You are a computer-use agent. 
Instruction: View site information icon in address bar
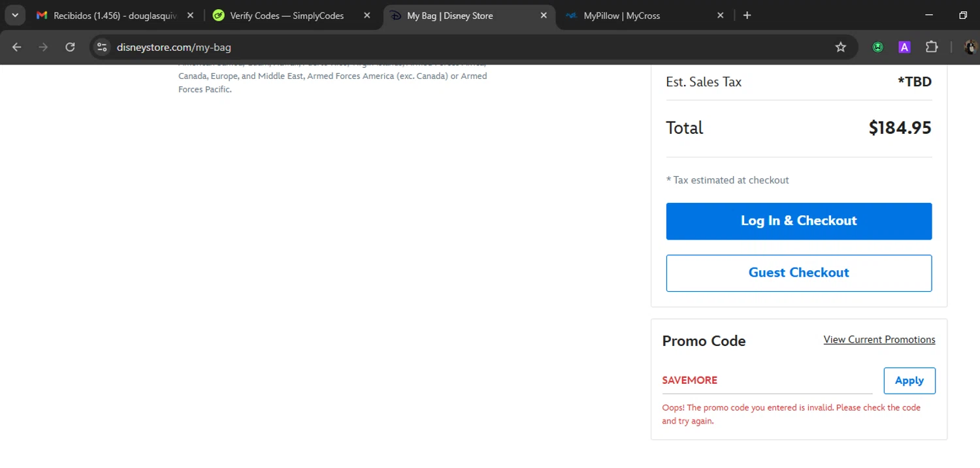101,47
